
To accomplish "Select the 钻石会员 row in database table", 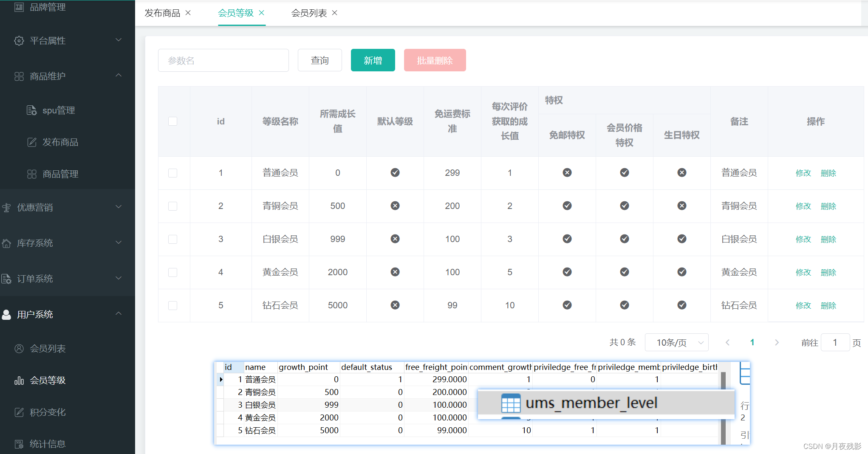I will click(467, 430).
